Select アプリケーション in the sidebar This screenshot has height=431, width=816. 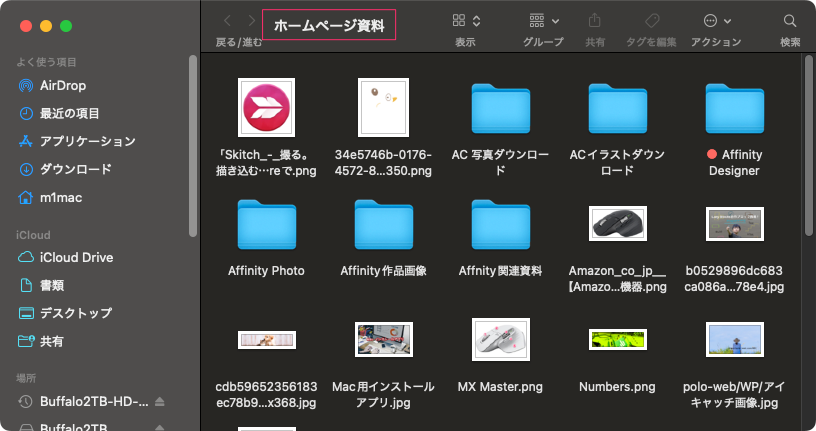pyautogui.click(x=87, y=141)
